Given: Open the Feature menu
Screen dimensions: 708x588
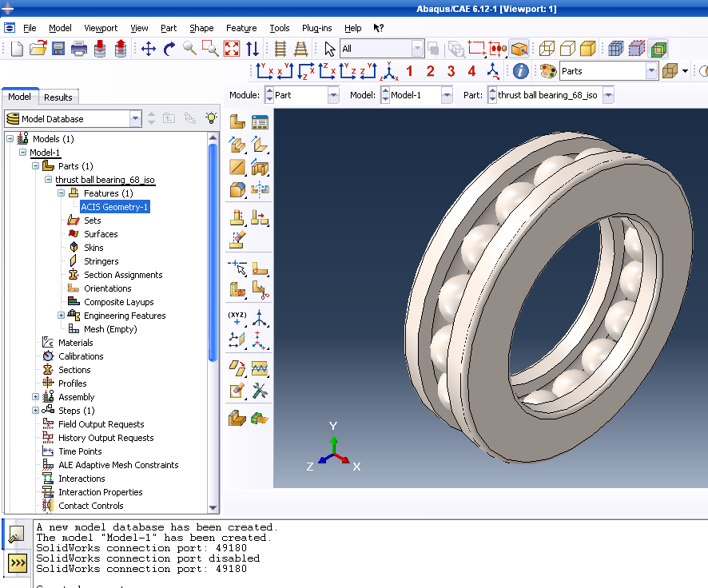Looking at the screenshot, I should point(241,28).
